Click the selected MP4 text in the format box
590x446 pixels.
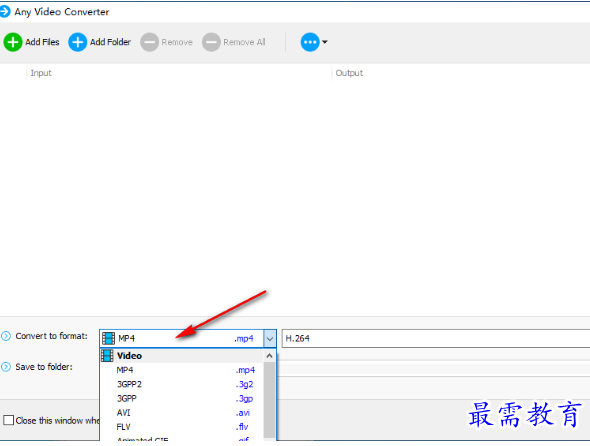coord(126,338)
